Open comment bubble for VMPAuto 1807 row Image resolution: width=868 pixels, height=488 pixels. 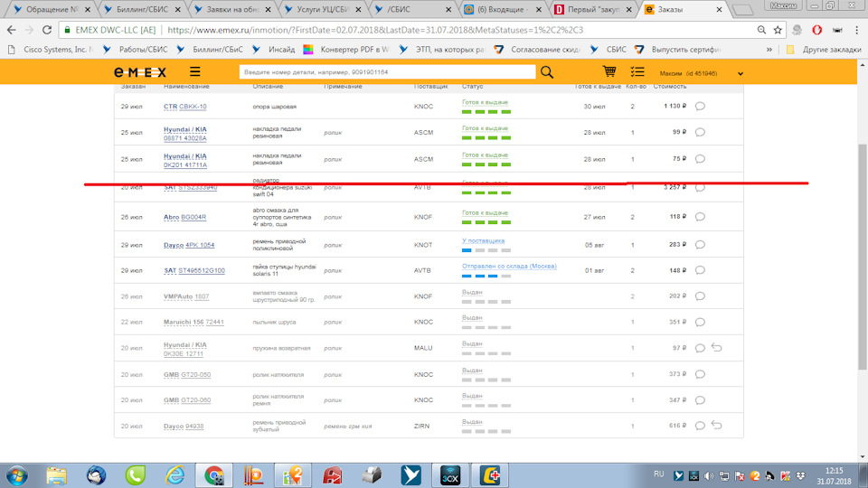tap(700, 296)
